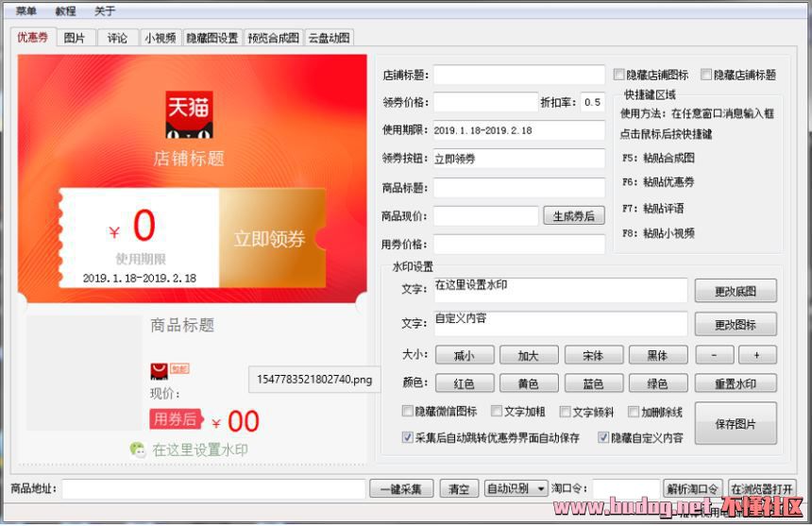Choose the 黑体 font button
The image size is (812, 526).
658,356
